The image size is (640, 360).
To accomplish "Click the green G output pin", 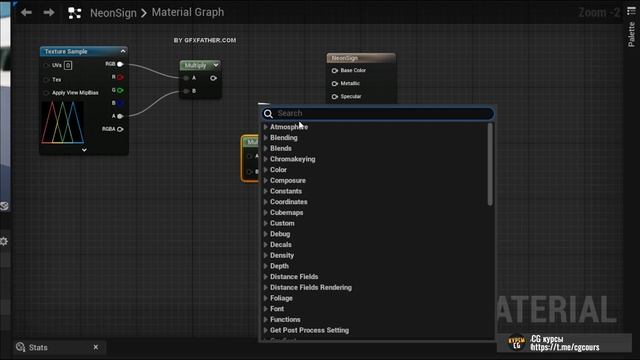I will (x=120, y=90).
